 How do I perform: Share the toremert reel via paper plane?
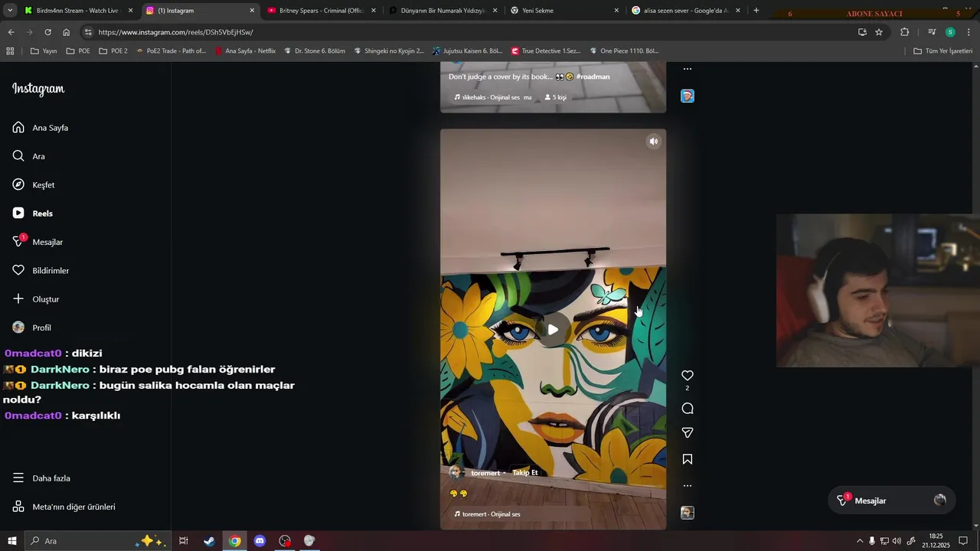tap(688, 433)
